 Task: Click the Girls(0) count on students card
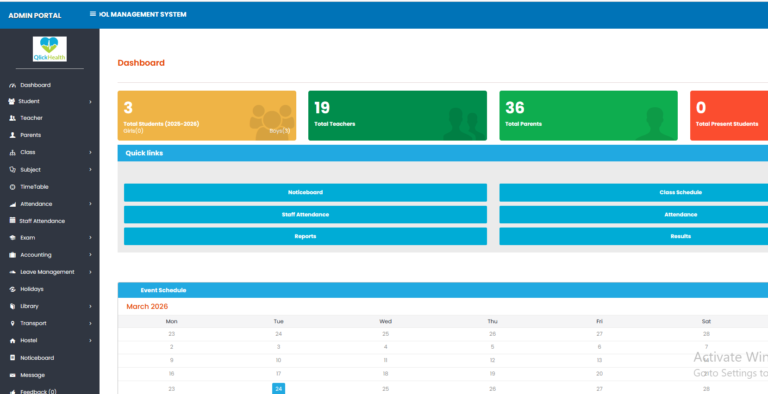pyautogui.click(x=134, y=131)
